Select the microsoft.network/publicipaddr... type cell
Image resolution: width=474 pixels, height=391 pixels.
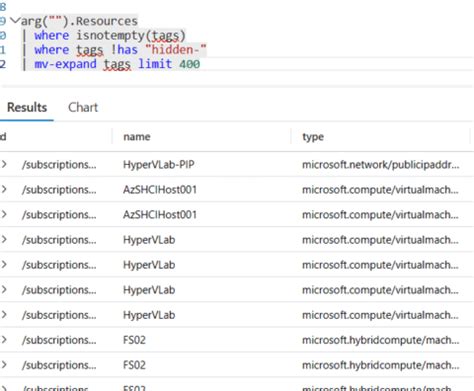click(x=381, y=165)
